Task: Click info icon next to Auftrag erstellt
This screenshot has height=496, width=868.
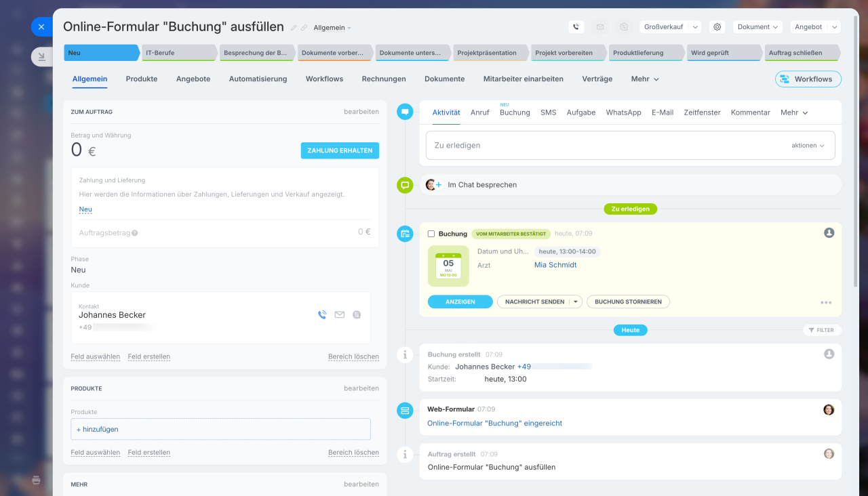Action: [405, 455]
